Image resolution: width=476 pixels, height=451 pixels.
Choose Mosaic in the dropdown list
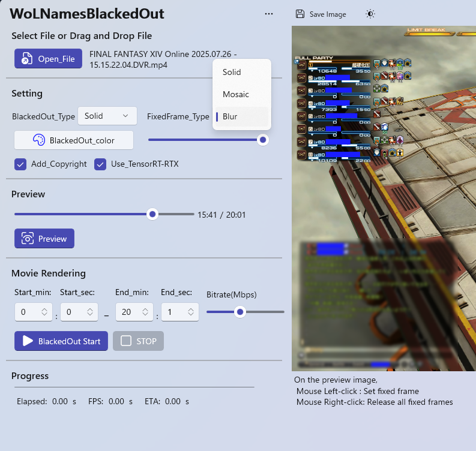point(236,94)
